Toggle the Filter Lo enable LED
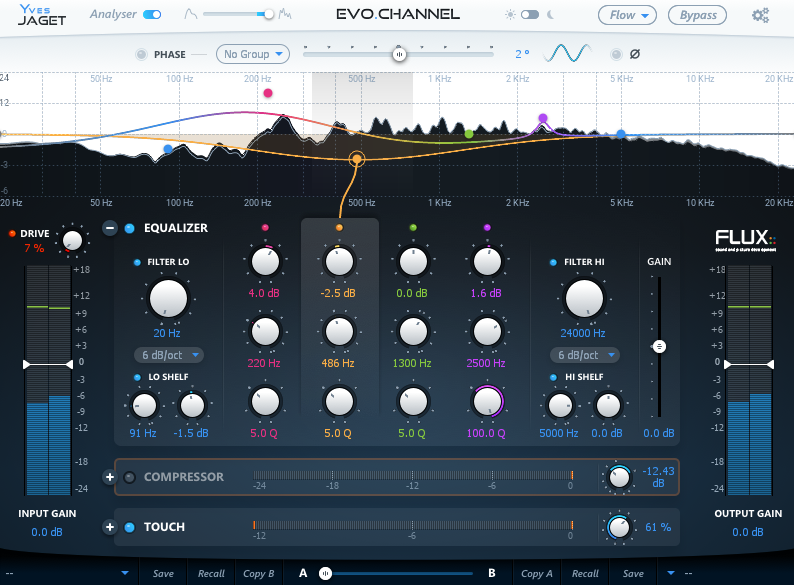Screen dimensions: 794x585 pyautogui.click(x=137, y=262)
